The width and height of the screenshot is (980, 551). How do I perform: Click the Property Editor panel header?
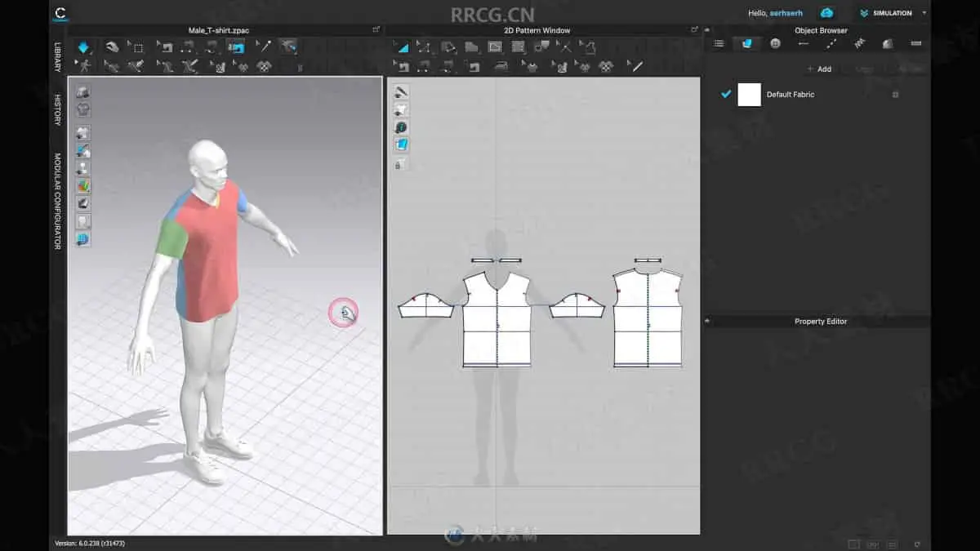[x=821, y=322]
